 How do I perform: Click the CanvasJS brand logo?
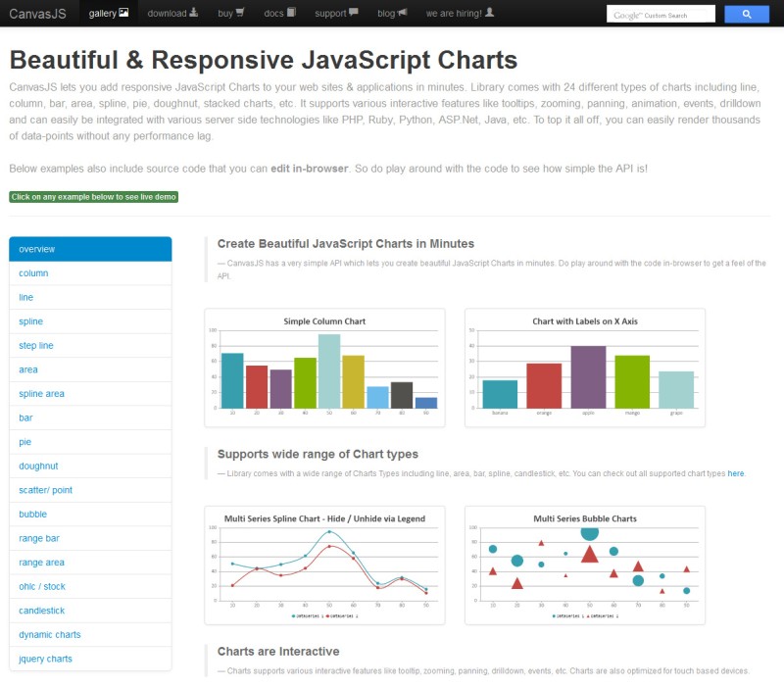[37, 14]
